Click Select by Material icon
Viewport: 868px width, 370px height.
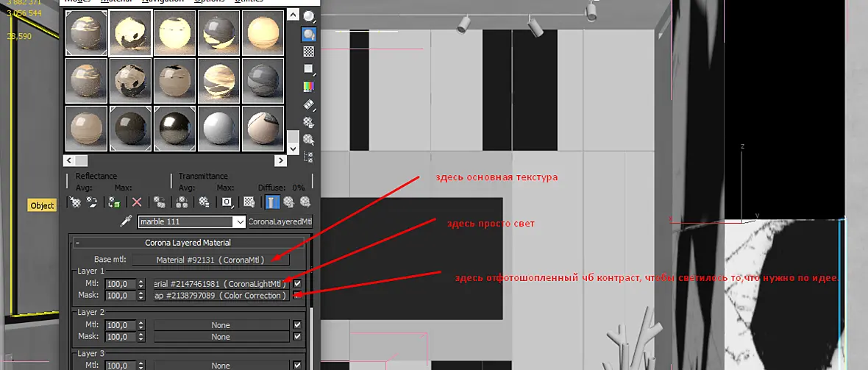coord(309,139)
